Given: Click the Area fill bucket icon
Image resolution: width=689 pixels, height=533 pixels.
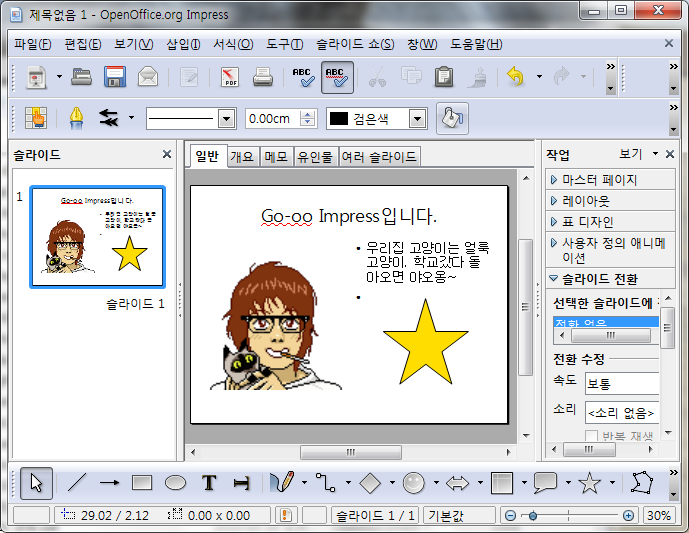Looking at the screenshot, I should point(453,118).
